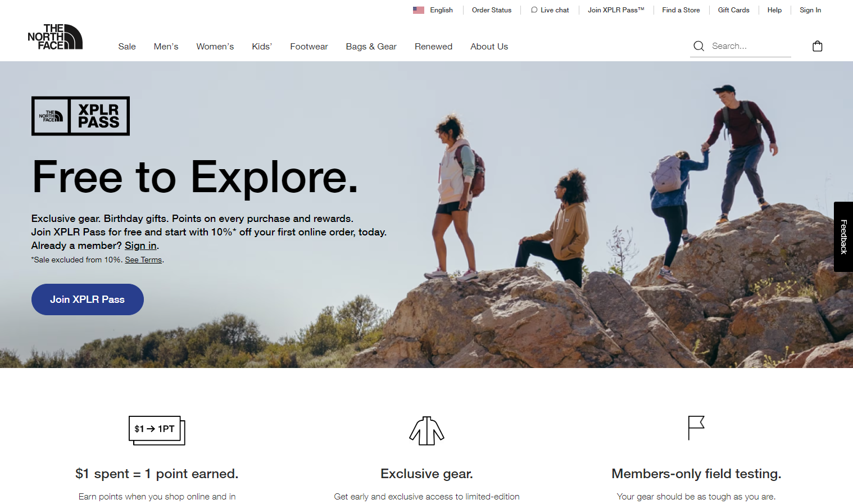Open the shopping bag icon
The height and width of the screenshot is (504, 853).
click(817, 46)
